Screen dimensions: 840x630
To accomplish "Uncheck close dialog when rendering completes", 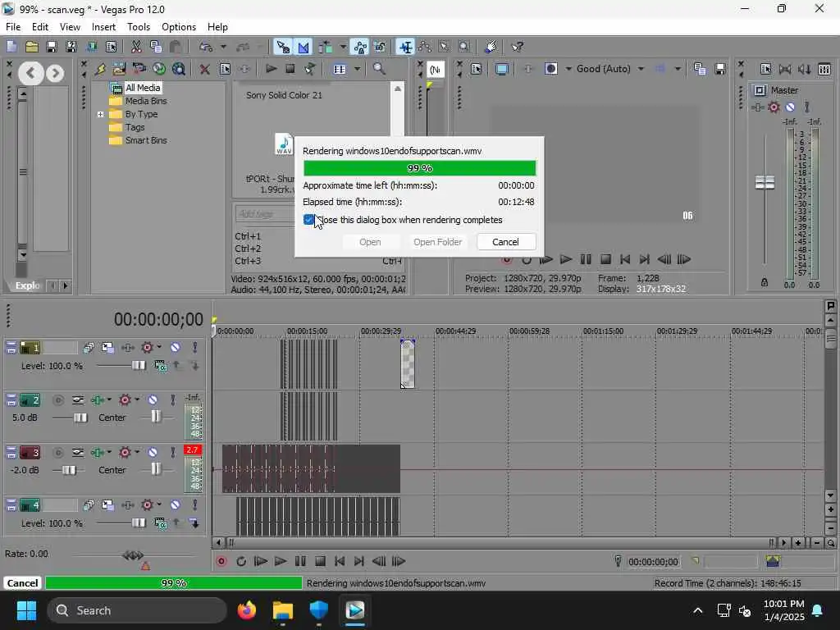I will [308, 220].
